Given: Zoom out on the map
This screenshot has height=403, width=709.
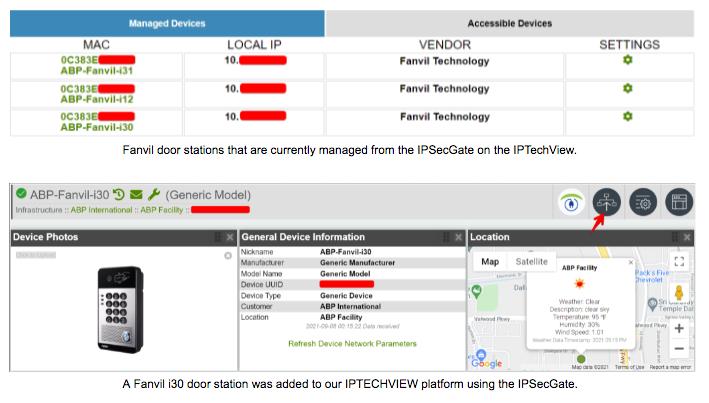Looking at the screenshot, I should click(x=679, y=349).
